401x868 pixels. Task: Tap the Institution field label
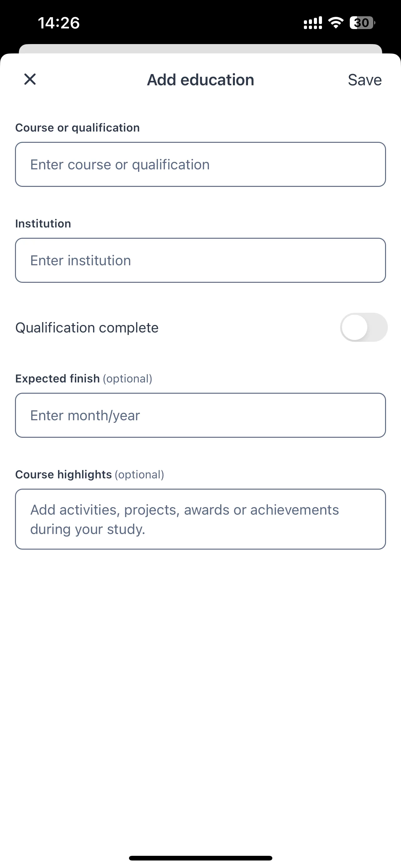click(43, 223)
